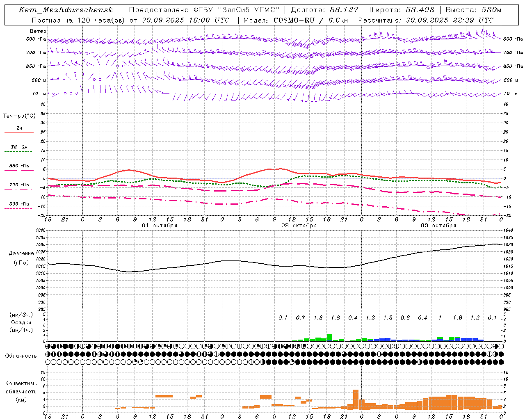Click the Тем-ра(°C) axis title
525x420 pixels.
coord(19,116)
